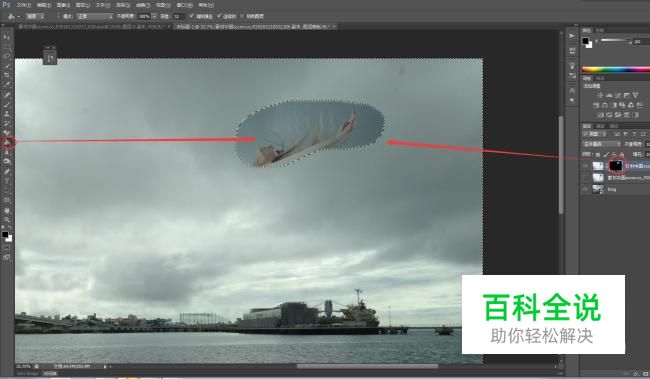Select the Pen tool

tap(7, 171)
